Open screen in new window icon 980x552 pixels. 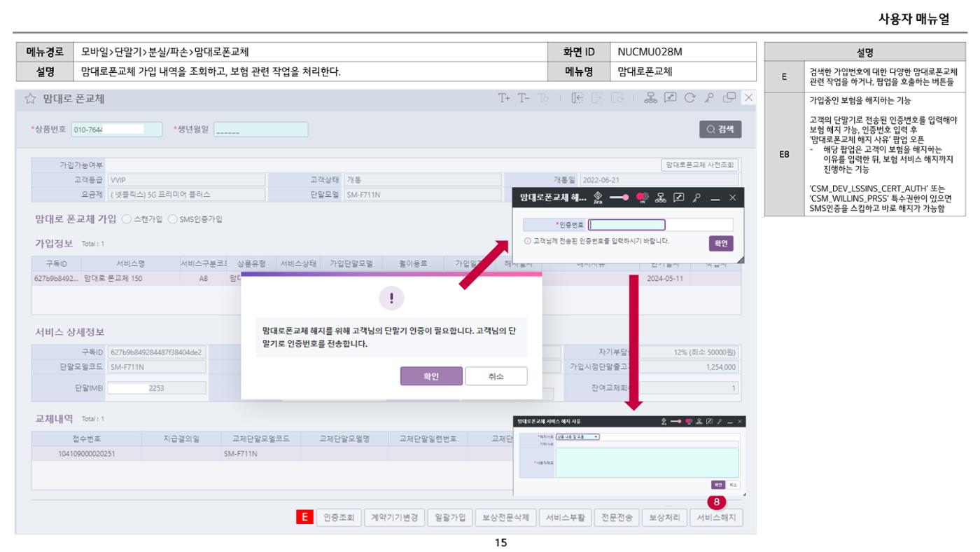(729, 98)
